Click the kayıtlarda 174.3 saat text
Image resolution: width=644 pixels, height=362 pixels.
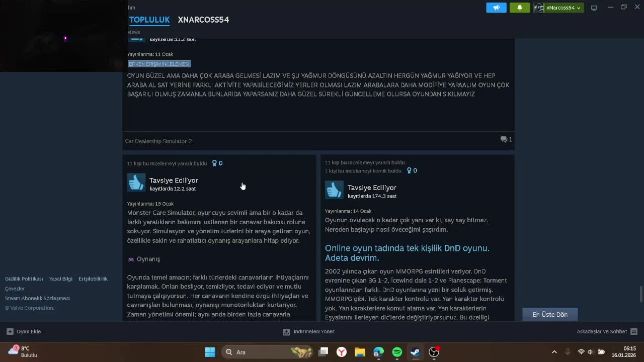click(x=372, y=196)
